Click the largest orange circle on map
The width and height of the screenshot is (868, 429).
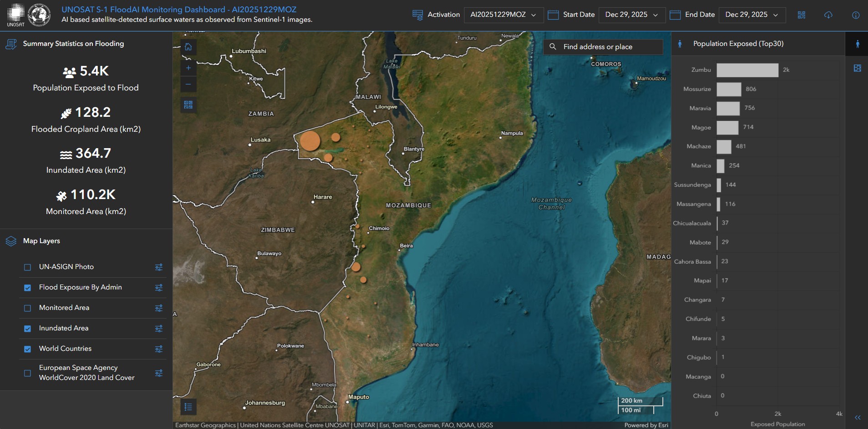point(310,141)
